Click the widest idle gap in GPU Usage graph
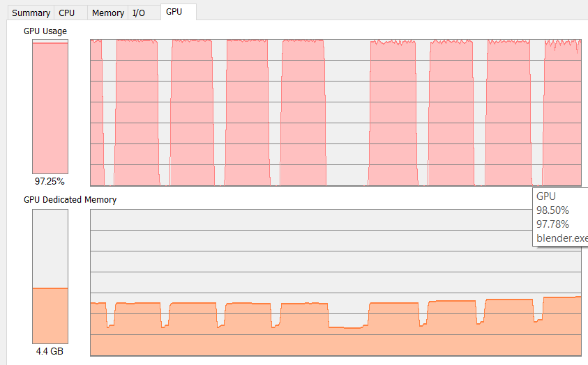Screen dimensions: 588x365 [347, 111]
